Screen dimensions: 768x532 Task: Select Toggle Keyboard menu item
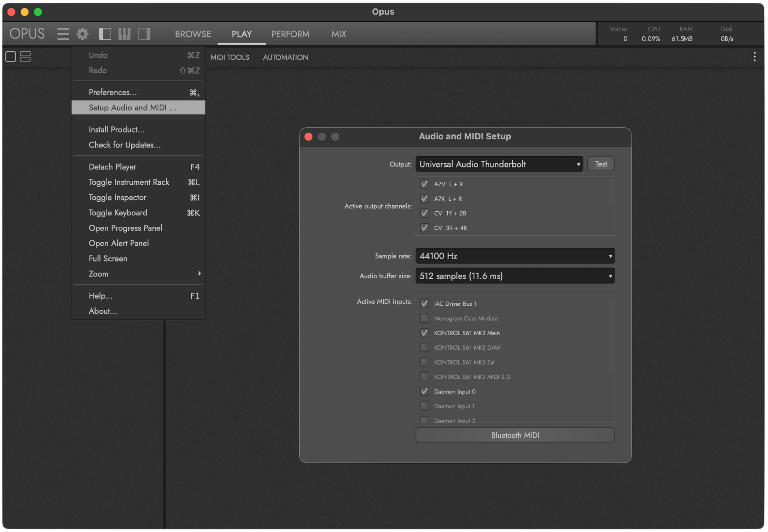[x=138, y=213]
